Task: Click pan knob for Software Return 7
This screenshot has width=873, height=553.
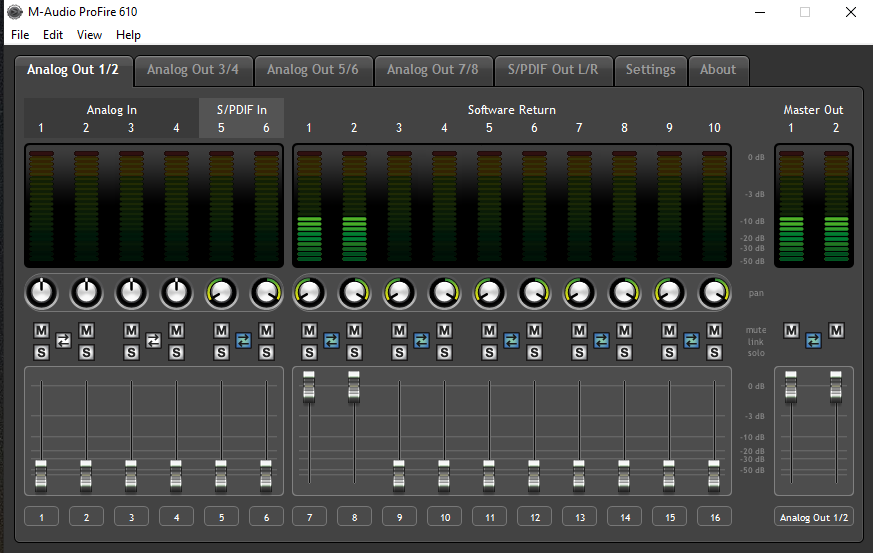Action: coord(580,292)
